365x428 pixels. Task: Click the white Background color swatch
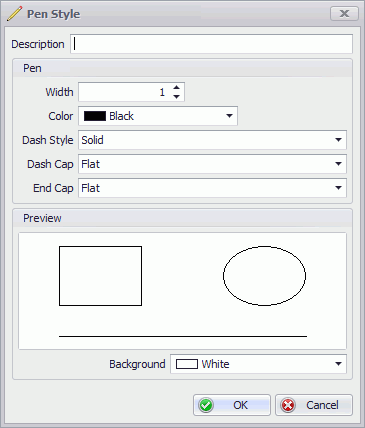187,364
